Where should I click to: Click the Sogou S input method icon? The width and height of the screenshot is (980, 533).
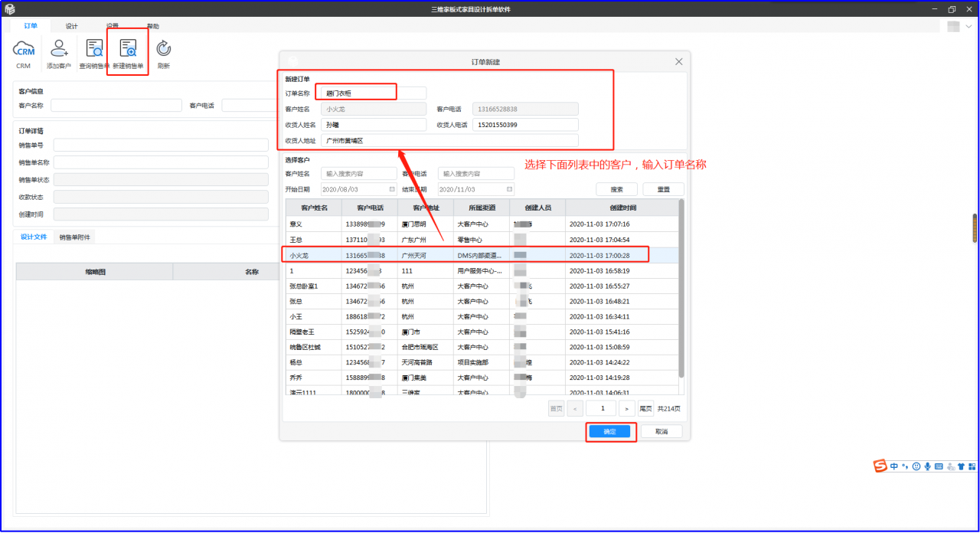(880, 466)
